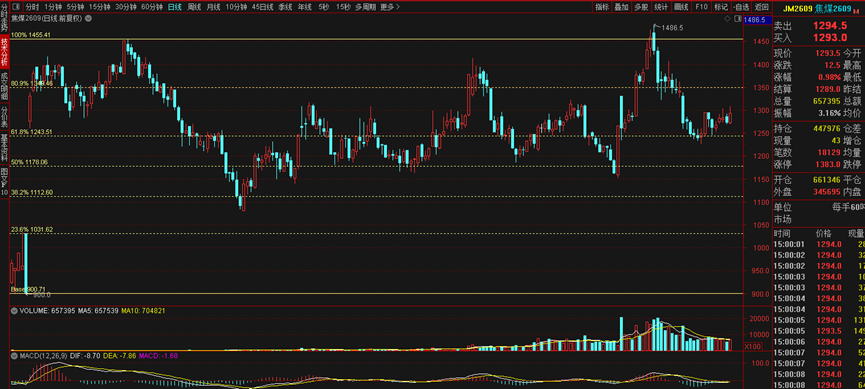Image resolution: width=865 pixels, height=389 pixels.
Task: Click the 画线 drawing tools button
Action: (681, 7)
